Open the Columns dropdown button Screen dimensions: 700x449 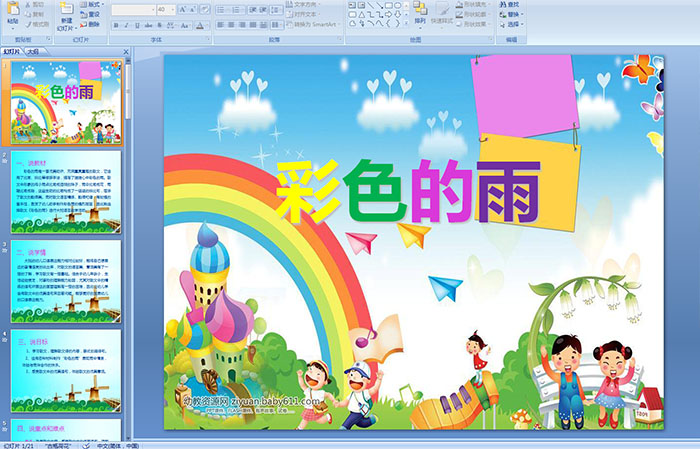[x=277, y=25]
